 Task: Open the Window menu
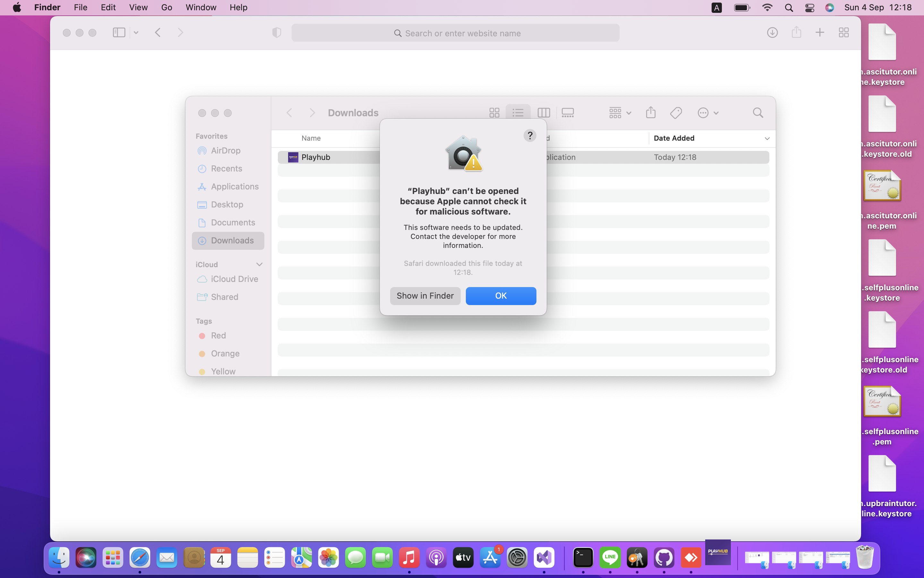pos(201,7)
